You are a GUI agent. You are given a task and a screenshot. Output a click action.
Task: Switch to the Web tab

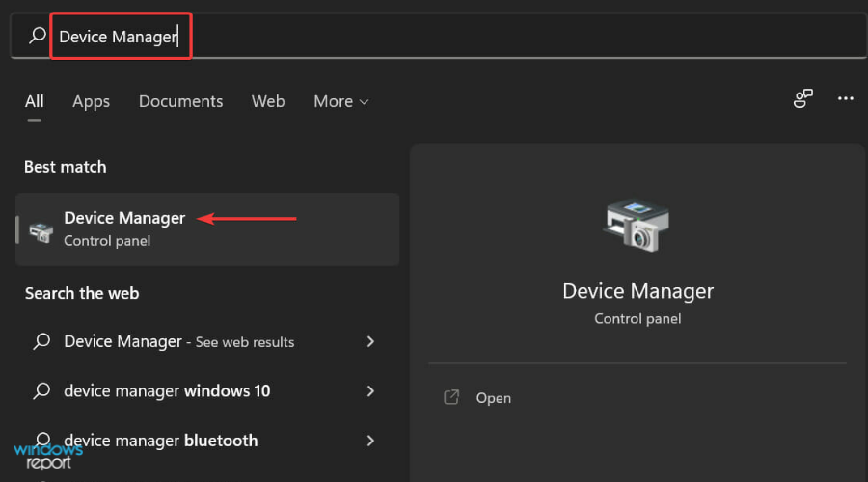pos(268,101)
